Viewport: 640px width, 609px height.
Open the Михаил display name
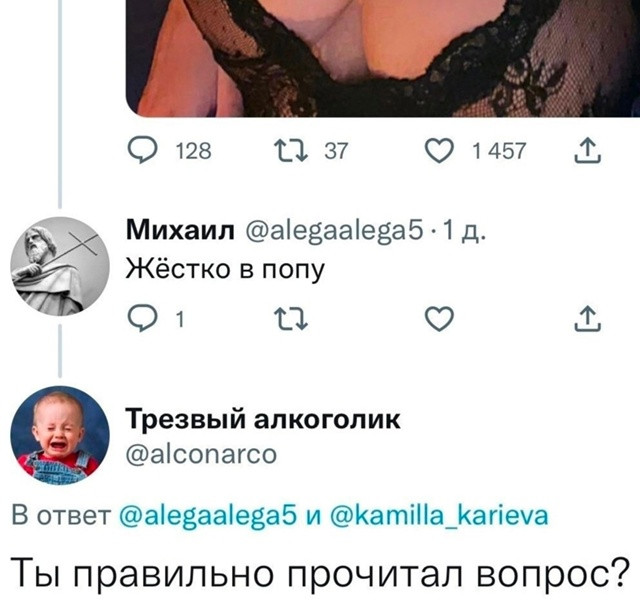(x=180, y=230)
